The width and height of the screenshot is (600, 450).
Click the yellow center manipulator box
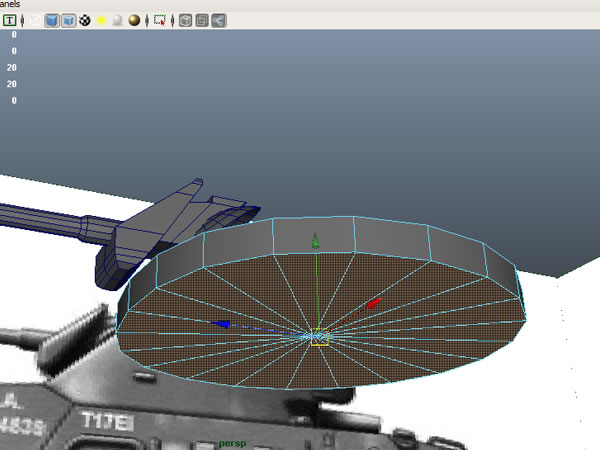tap(320, 337)
